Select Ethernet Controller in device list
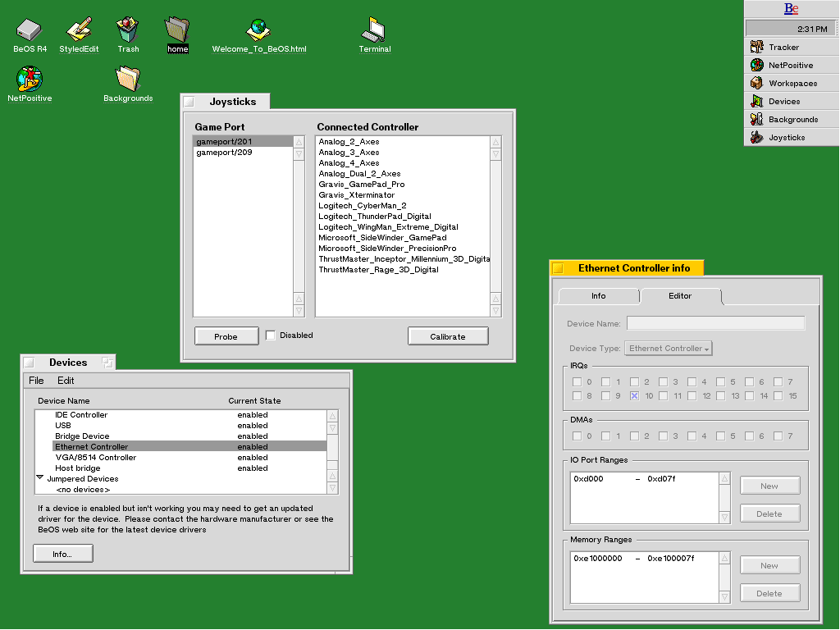This screenshot has height=630, width=840. (x=189, y=447)
